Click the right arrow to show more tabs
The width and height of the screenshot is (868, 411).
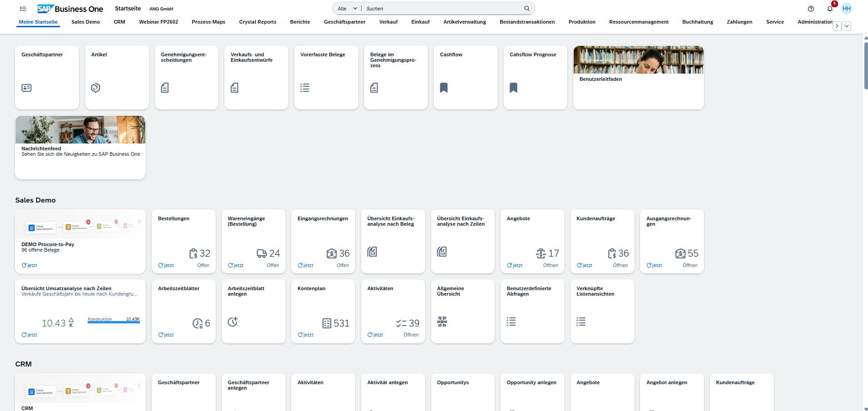click(836, 26)
